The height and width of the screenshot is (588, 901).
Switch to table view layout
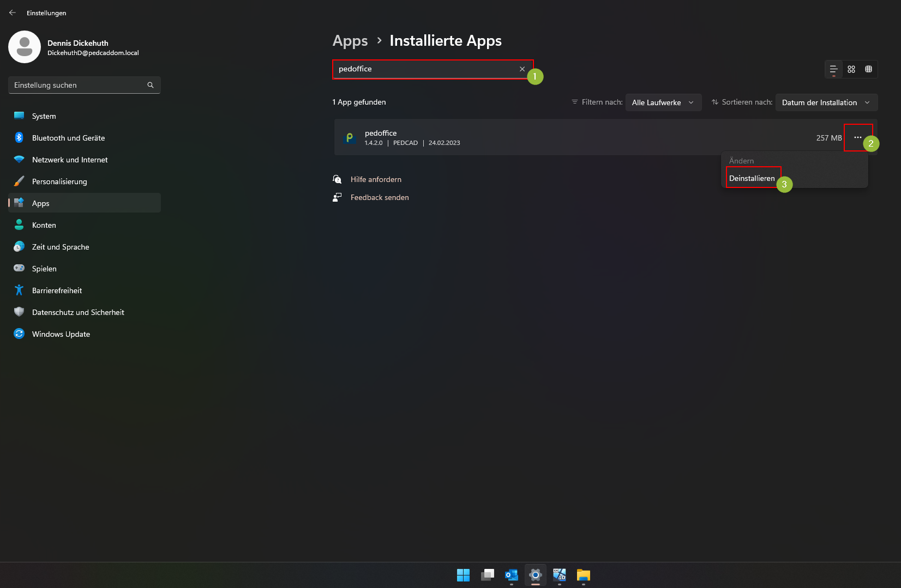[869, 69]
